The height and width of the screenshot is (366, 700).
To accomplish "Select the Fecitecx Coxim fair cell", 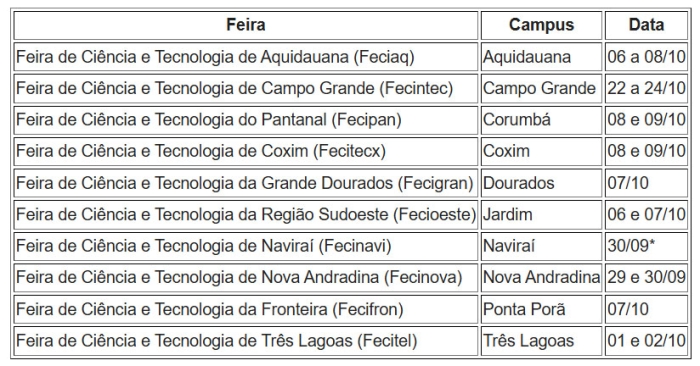I will [246, 151].
